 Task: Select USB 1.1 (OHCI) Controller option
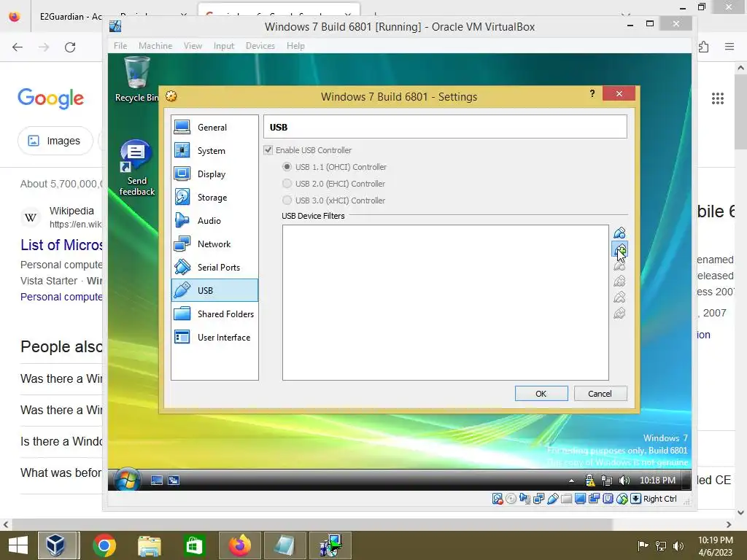[287, 167]
